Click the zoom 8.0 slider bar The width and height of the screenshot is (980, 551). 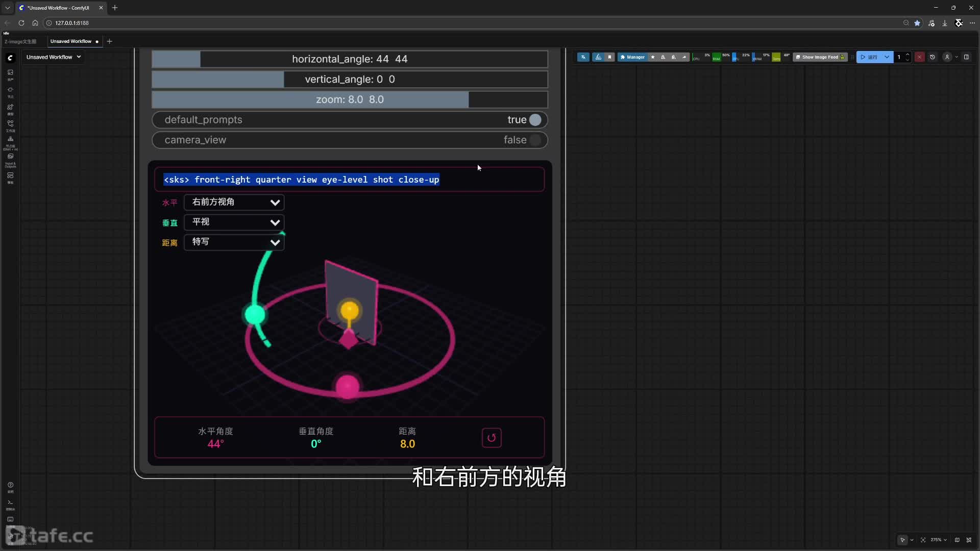pos(350,99)
